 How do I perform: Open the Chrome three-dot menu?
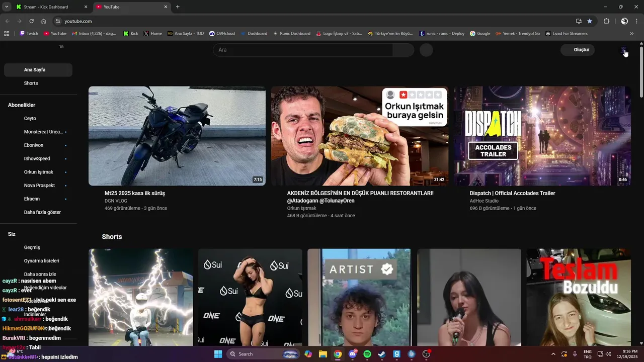(x=637, y=21)
